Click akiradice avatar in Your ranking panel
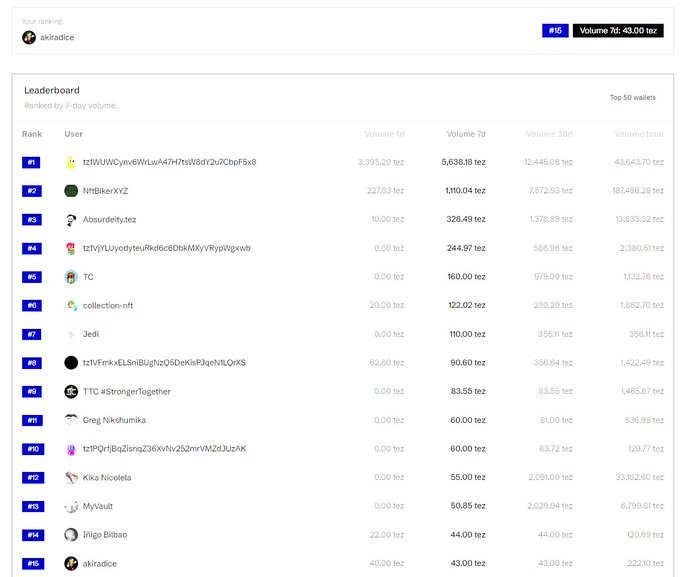680x577 pixels. [x=29, y=37]
